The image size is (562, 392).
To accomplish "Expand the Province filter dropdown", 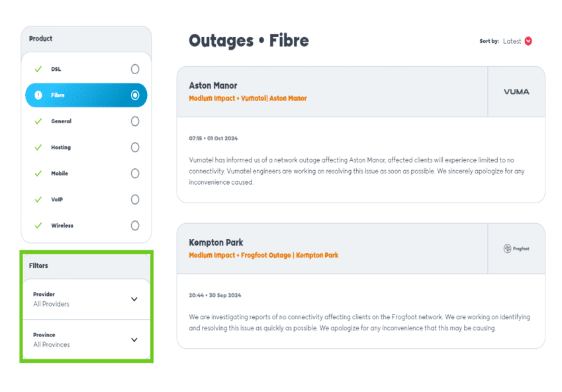I will click(134, 340).
